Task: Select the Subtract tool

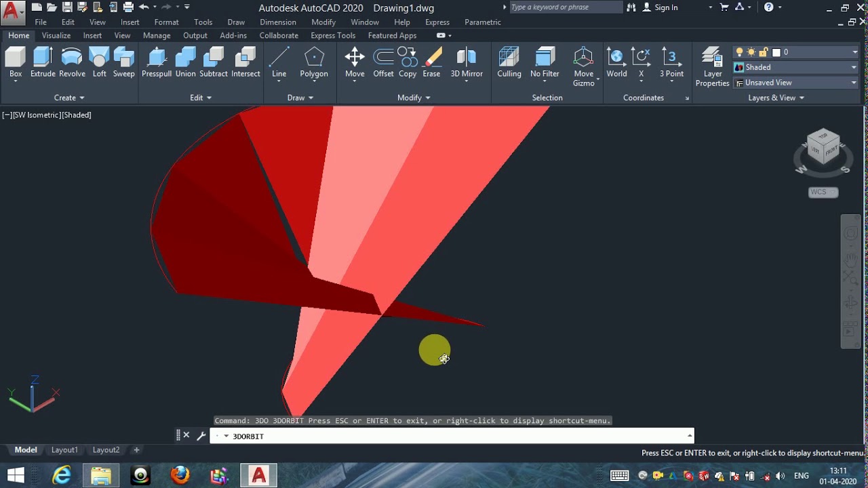Action: click(214, 62)
